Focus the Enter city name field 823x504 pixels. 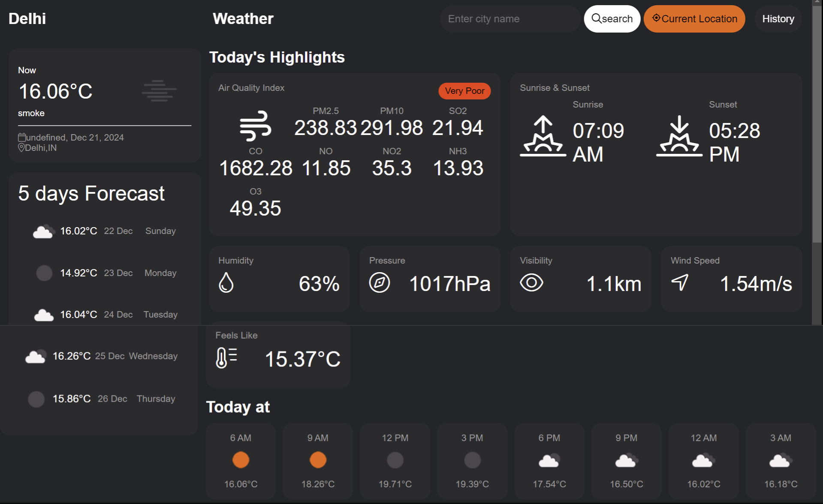[509, 19]
